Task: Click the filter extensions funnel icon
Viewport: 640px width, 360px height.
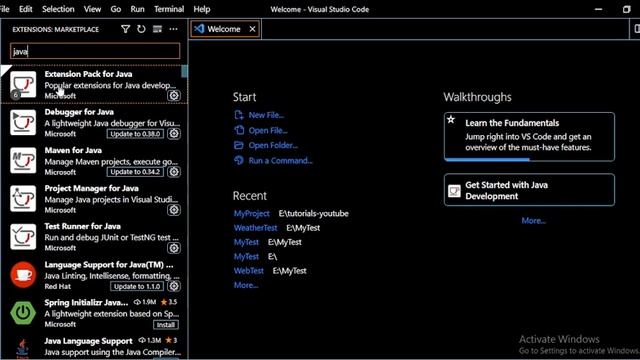Action: pyautogui.click(x=125, y=29)
